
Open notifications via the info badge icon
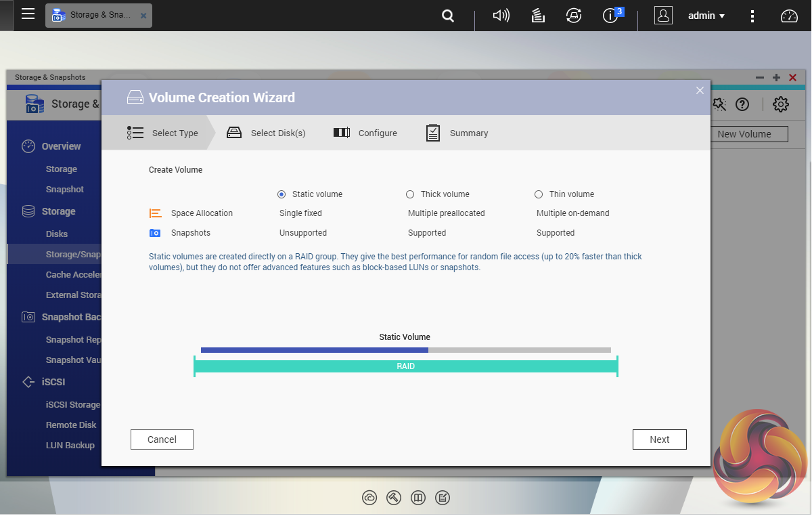click(x=611, y=15)
